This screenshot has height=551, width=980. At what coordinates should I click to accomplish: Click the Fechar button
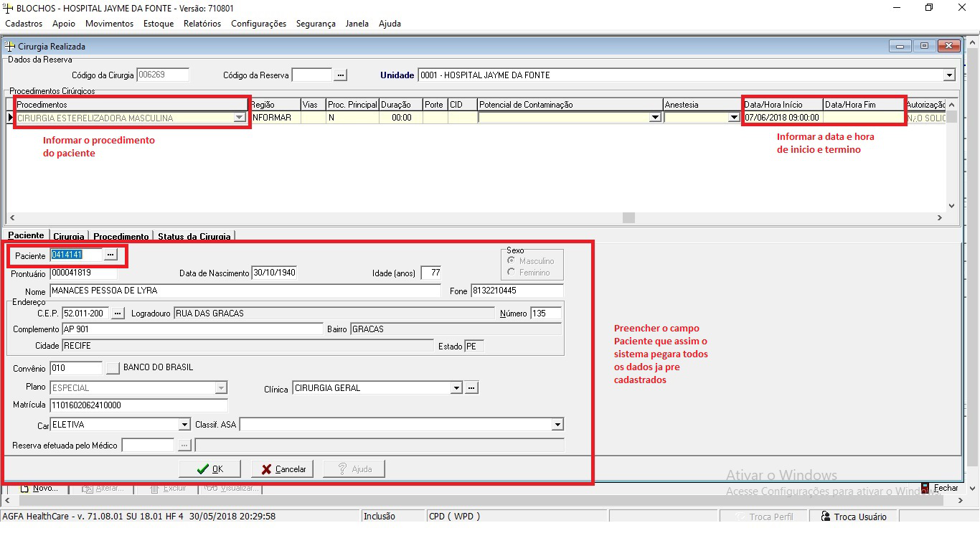[x=940, y=488]
